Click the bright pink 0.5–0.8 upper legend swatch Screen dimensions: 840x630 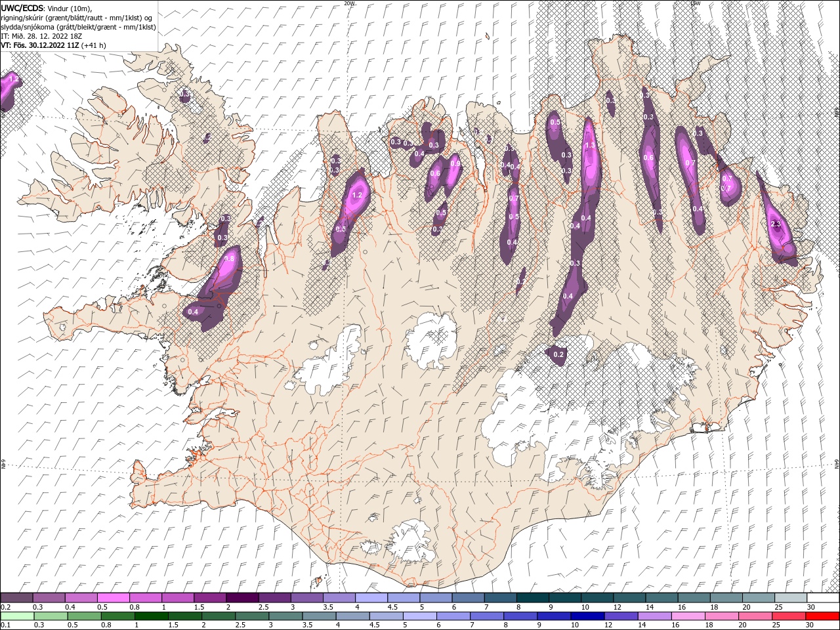click(x=113, y=598)
